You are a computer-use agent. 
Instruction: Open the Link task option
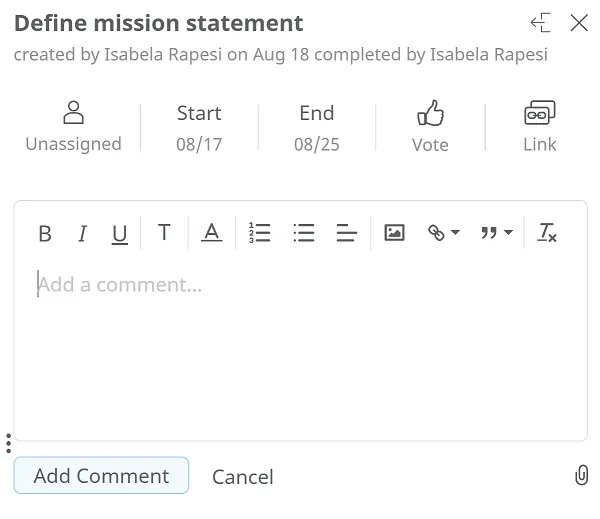(539, 126)
